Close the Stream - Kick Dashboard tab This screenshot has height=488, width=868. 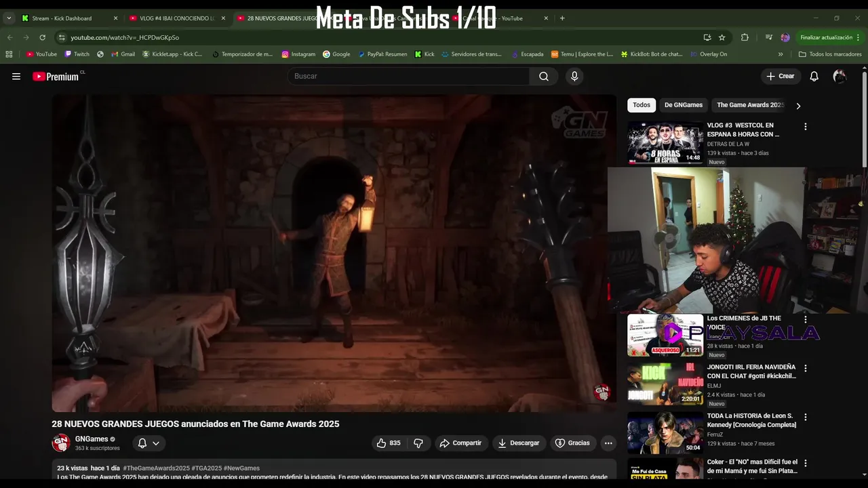tap(115, 18)
